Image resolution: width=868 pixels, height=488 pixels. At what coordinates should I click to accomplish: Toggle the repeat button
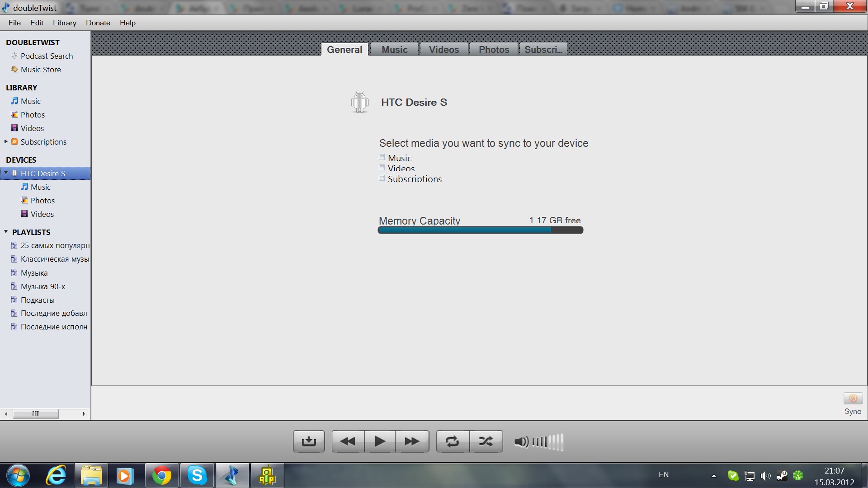[453, 441]
